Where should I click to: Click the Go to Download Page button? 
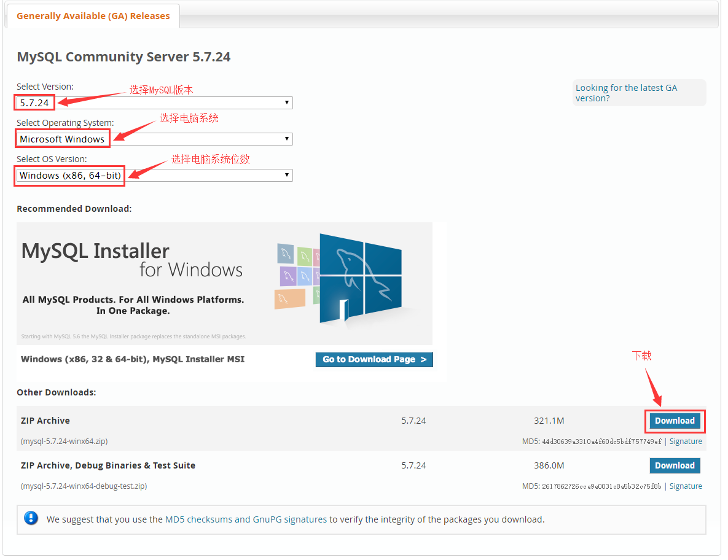374,360
